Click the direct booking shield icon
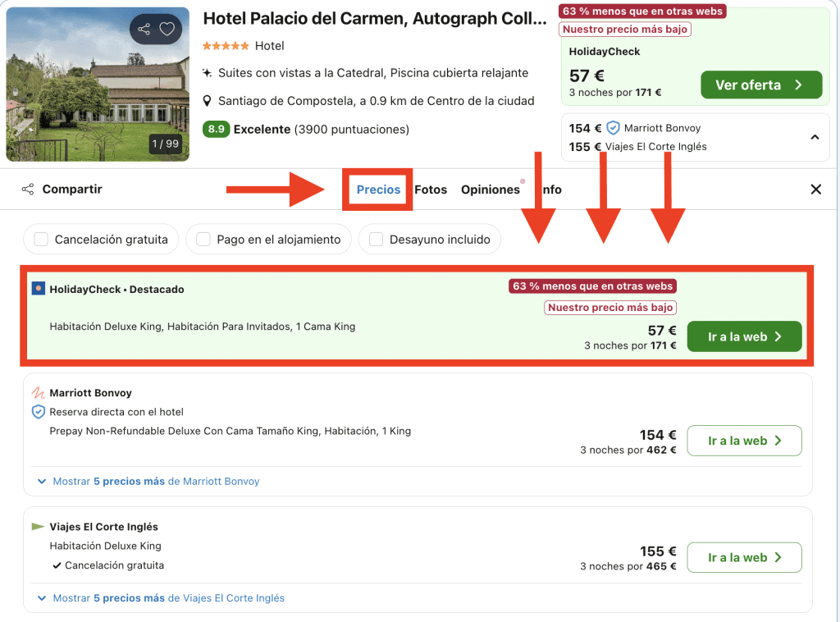This screenshot has height=622, width=840. coord(38,412)
